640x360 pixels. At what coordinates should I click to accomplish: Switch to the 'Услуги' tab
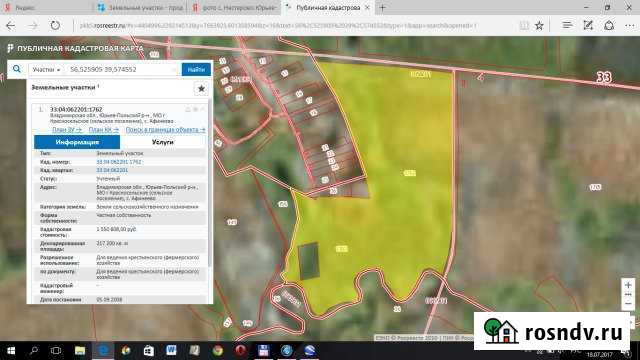pos(162,142)
